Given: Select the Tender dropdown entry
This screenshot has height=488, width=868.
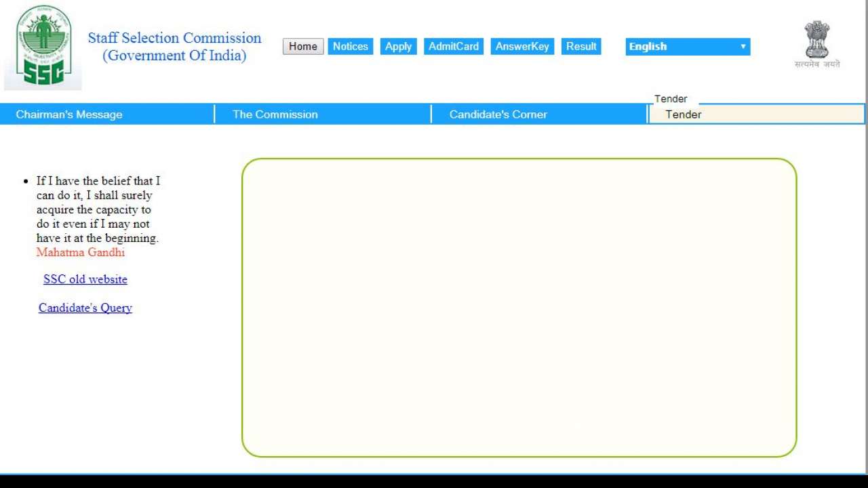Looking at the screenshot, I should (683, 115).
